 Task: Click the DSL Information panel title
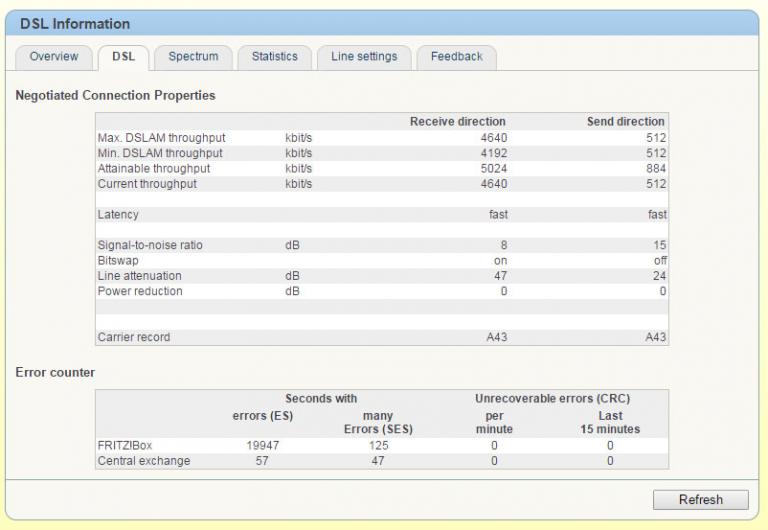pos(75,24)
